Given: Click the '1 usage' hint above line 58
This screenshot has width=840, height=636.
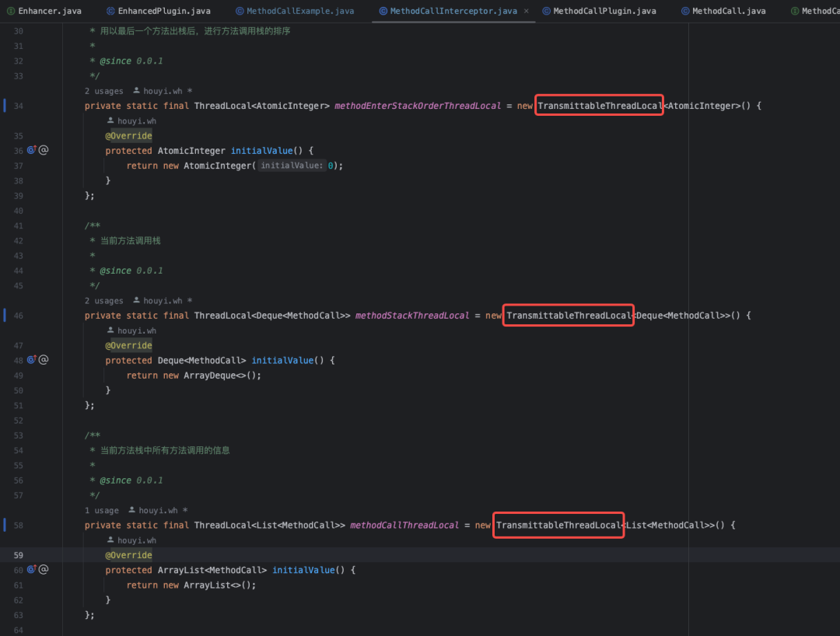Looking at the screenshot, I should (102, 511).
